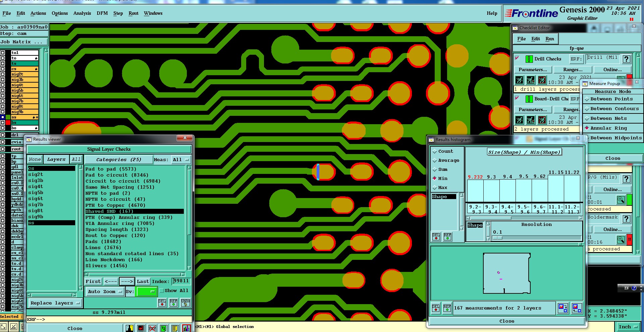Screen dimensions: 644x332
Task: Click upper DEL icon in Results histogram
Action: click(x=436, y=237)
